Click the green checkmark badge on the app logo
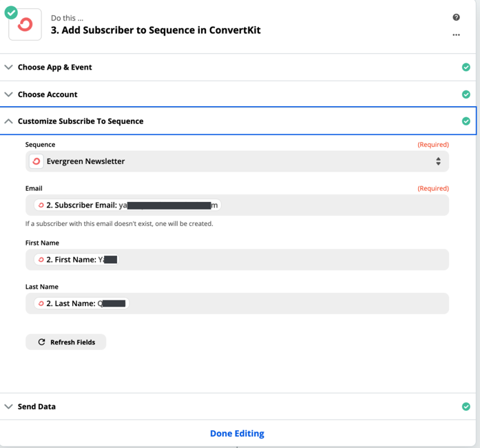480x448 pixels. 11,13
